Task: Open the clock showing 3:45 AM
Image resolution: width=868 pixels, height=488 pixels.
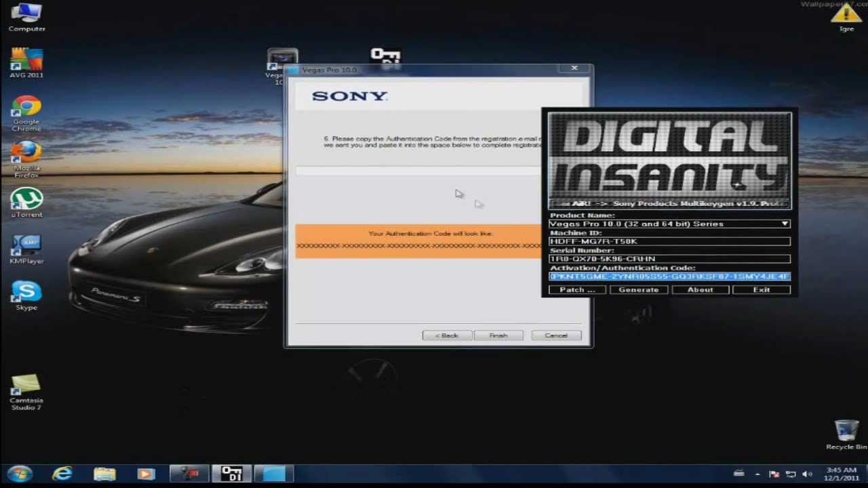Action: [x=841, y=474]
